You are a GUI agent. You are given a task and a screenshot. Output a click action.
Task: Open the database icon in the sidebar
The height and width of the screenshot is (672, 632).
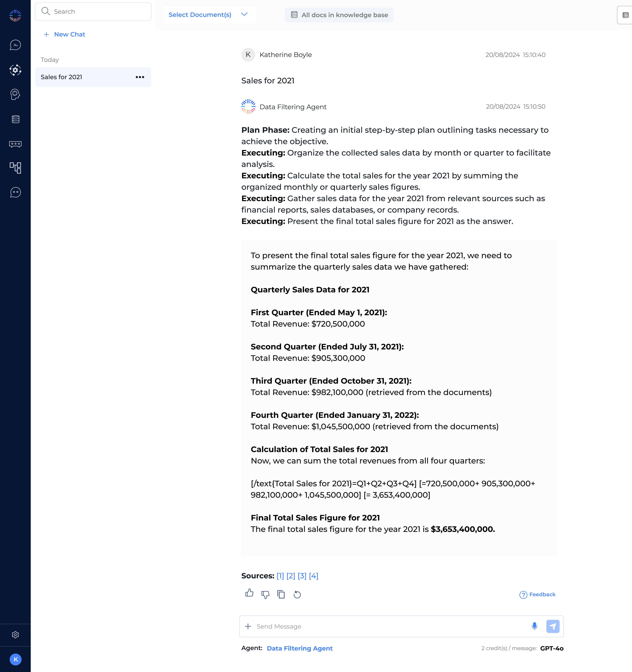(15, 119)
